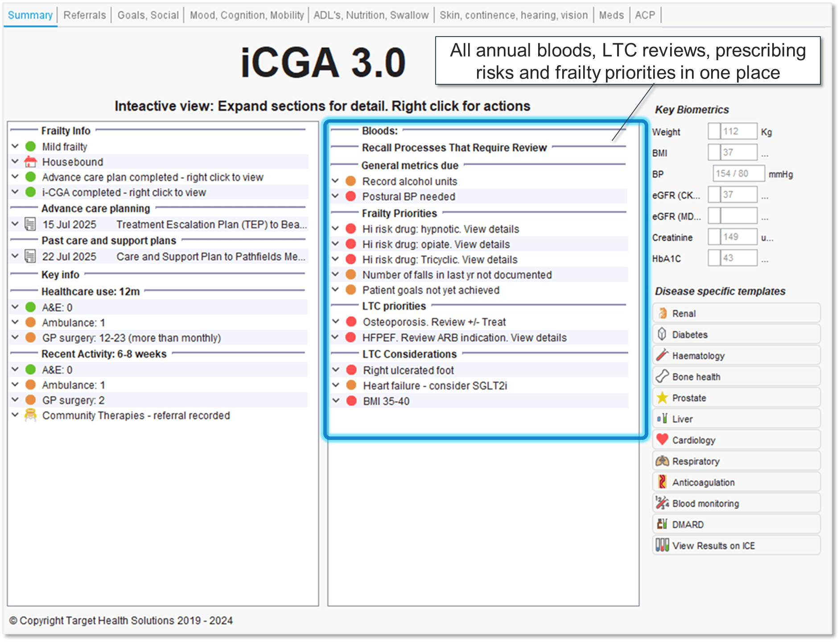Expand Advance care plan completed row

tap(15, 176)
